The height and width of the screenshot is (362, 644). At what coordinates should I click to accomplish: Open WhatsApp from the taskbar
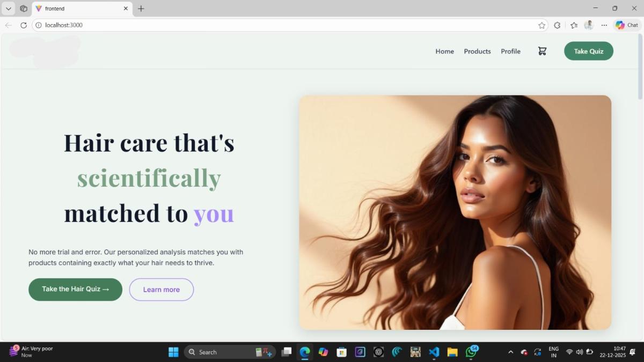pyautogui.click(x=471, y=352)
